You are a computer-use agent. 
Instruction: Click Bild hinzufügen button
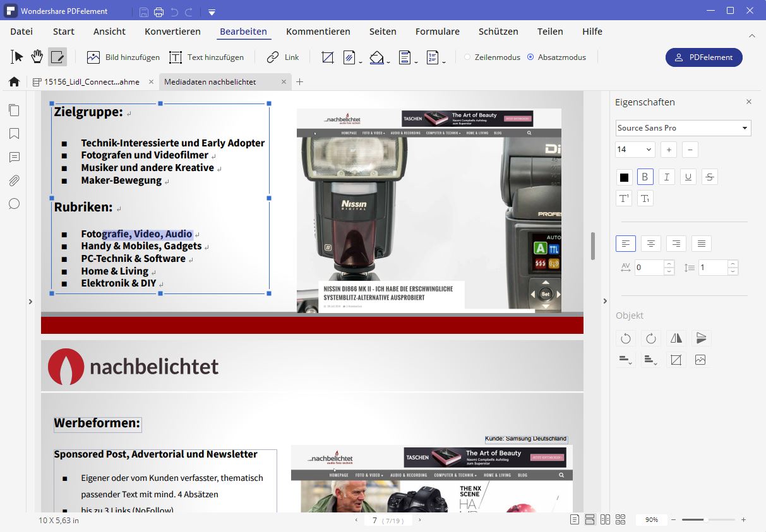[123, 57]
